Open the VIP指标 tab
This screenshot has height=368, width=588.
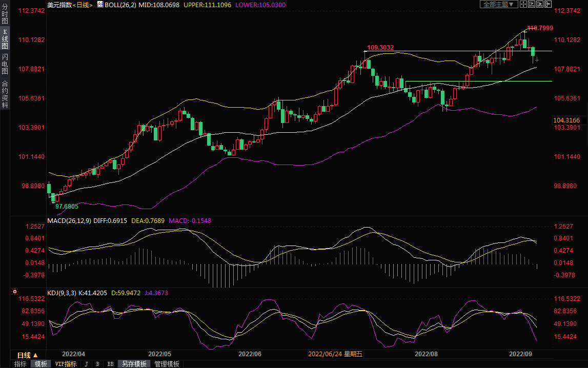pyautogui.click(x=66, y=364)
